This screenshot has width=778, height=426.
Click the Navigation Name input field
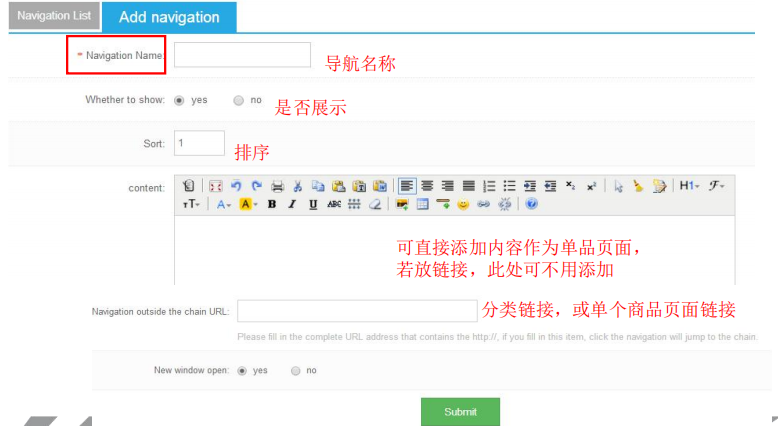click(242, 55)
